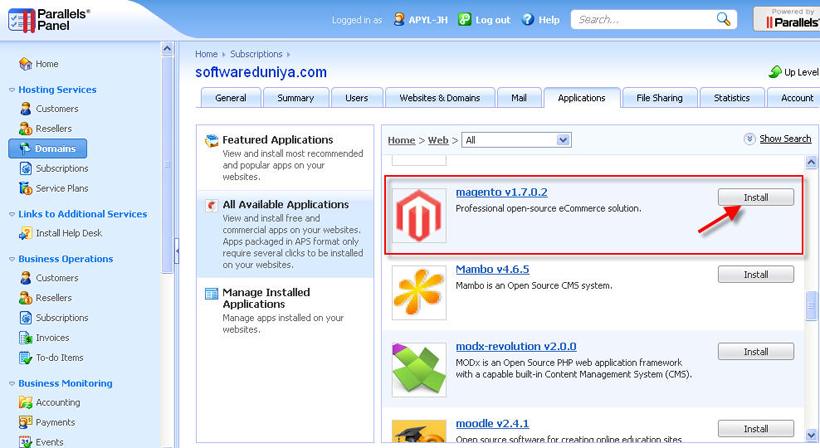Focus the Search input field
Screen dimensions: 820x448
pyautogui.click(x=644, y=20)
